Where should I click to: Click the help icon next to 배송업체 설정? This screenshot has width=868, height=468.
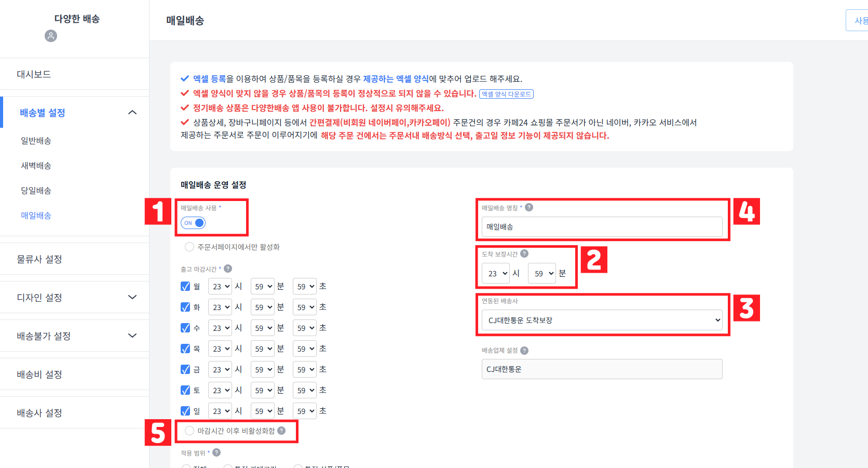[524, 350]
